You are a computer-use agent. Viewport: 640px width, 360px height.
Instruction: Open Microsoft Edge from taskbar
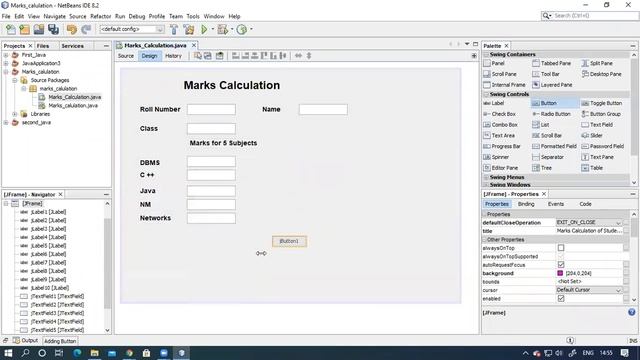point(77,353)
